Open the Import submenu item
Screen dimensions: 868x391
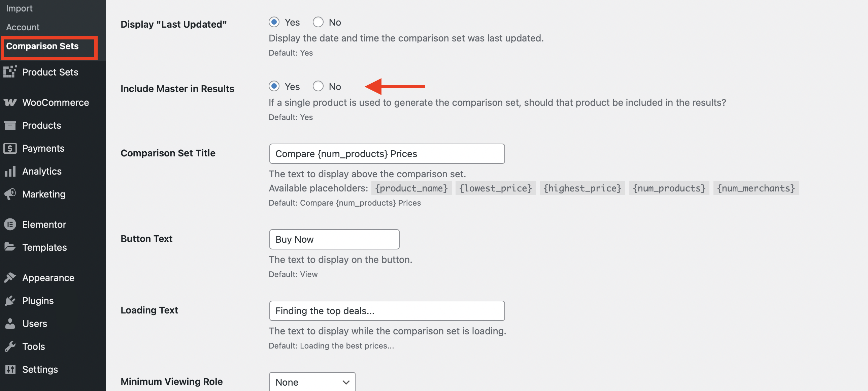pyautogui.click(x=19, y=8)
